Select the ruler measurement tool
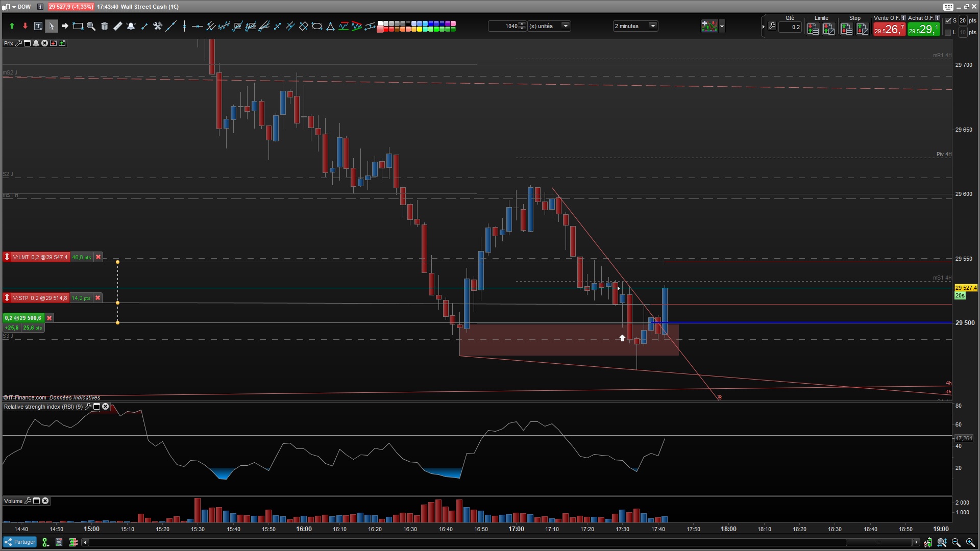The height and width of the screenshot is (551, 980). coord(117,26)
